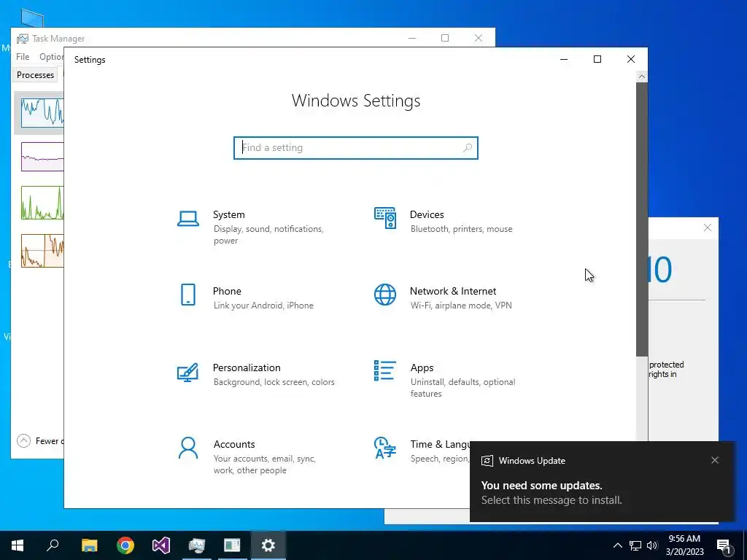Click the search magnifier in Find a setting
The image size is (747, 560).
point(468,147)
